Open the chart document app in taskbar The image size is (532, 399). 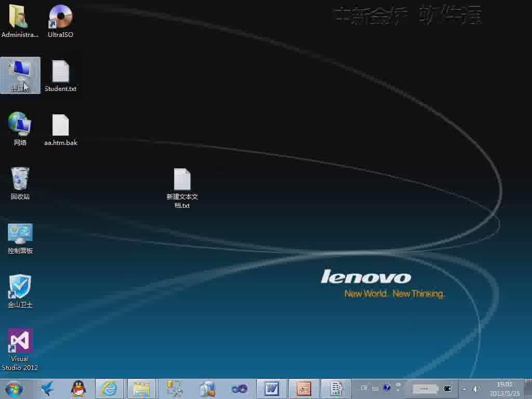(x=336, y=389)
